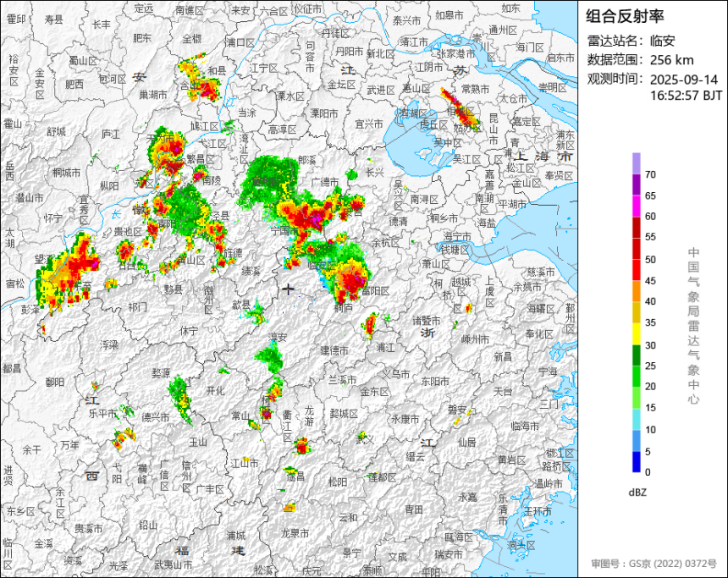This screenshot has width=728, height=578.
Task: Click the legend value 45
Action: [650, 281]
